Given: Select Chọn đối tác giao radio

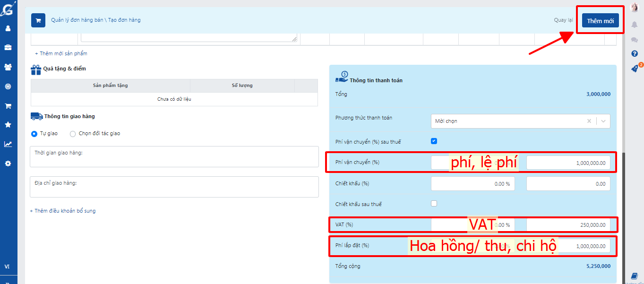Looking at the screenshot, I should tap(73, 134).
